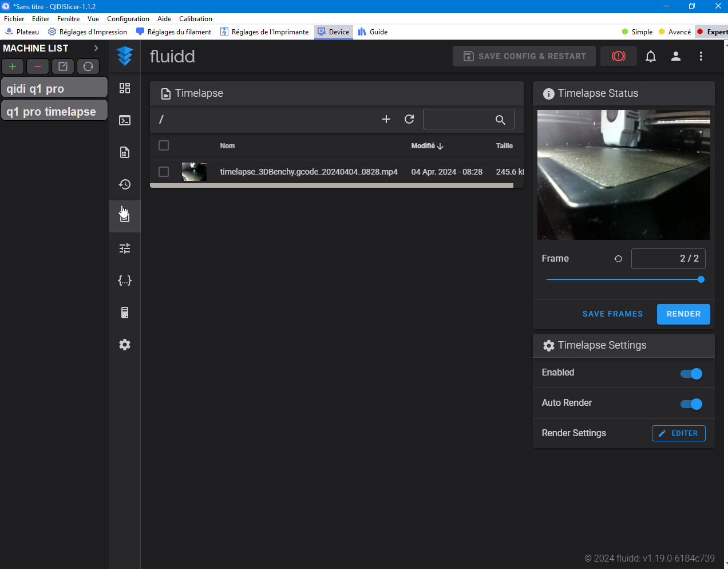Click the Timelapse Status info icon
The image size is (728, 569).
549,94
